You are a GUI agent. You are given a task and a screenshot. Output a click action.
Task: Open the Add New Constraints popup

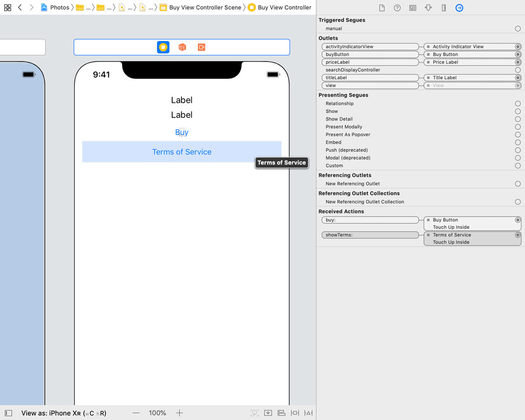[295, 413]
